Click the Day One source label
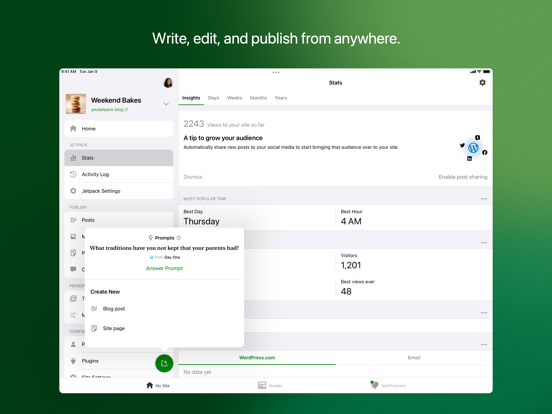552x414 pixels. click(x=172, y=257)
